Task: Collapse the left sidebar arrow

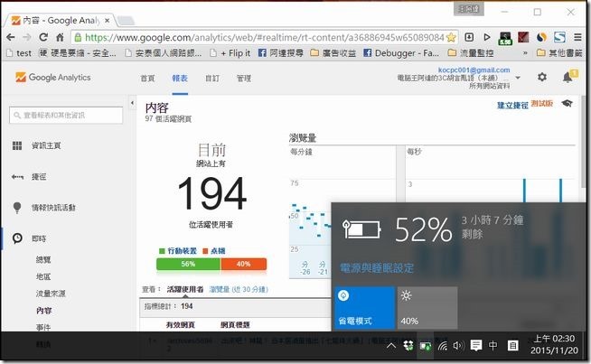Action: point(132,103)
